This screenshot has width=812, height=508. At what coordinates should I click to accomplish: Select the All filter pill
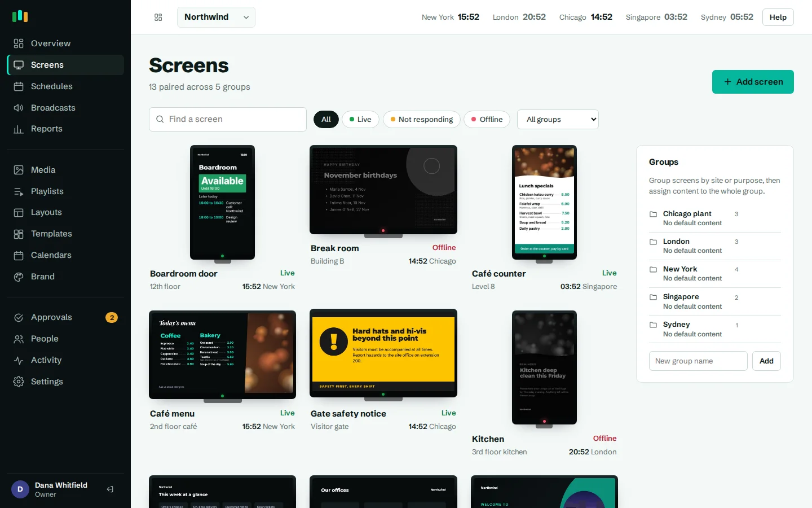326,119
